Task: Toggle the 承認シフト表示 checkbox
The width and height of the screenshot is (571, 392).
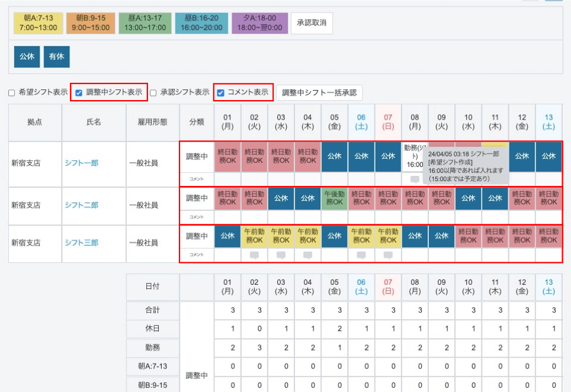Action: coord(153,93)
